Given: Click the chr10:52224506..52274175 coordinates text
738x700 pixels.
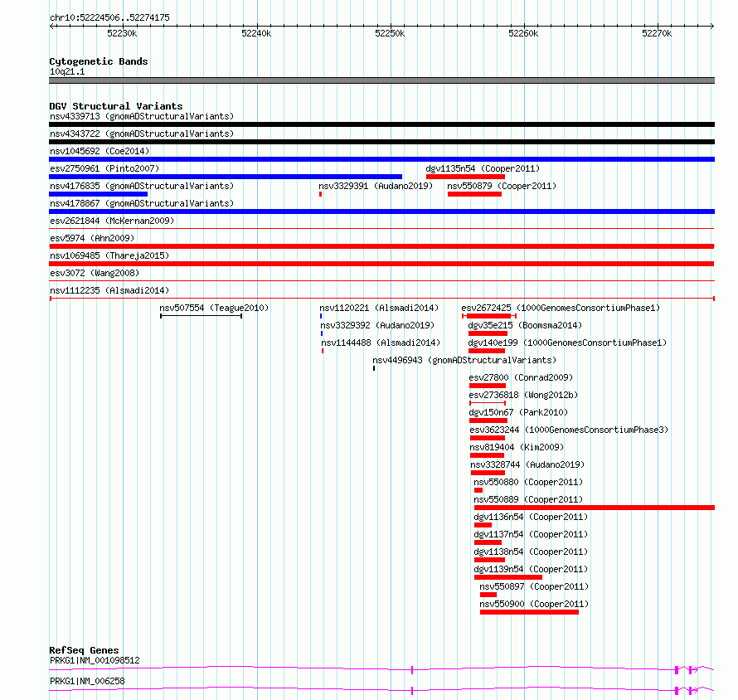Looking at the screenshot, I should [x=109, y=17].
